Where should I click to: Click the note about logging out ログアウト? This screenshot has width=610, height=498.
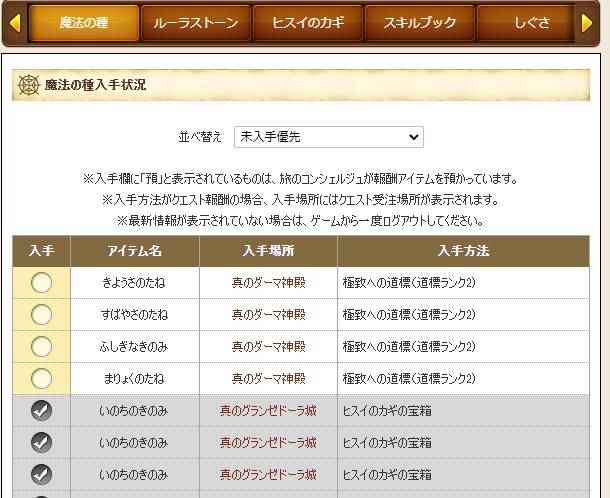point(301,221)
